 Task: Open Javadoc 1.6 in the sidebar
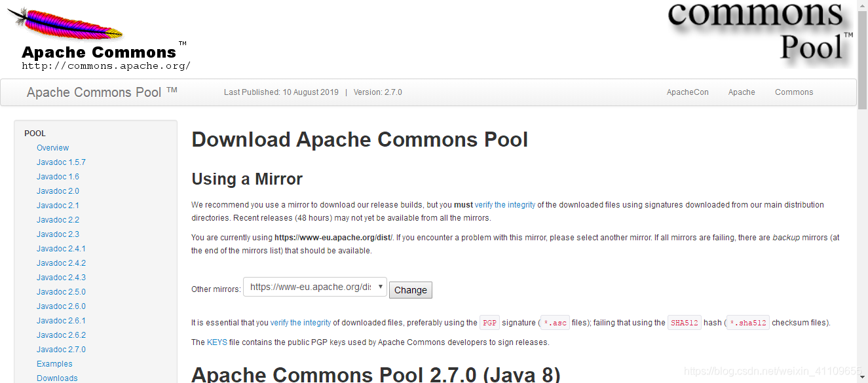[58, 177]
